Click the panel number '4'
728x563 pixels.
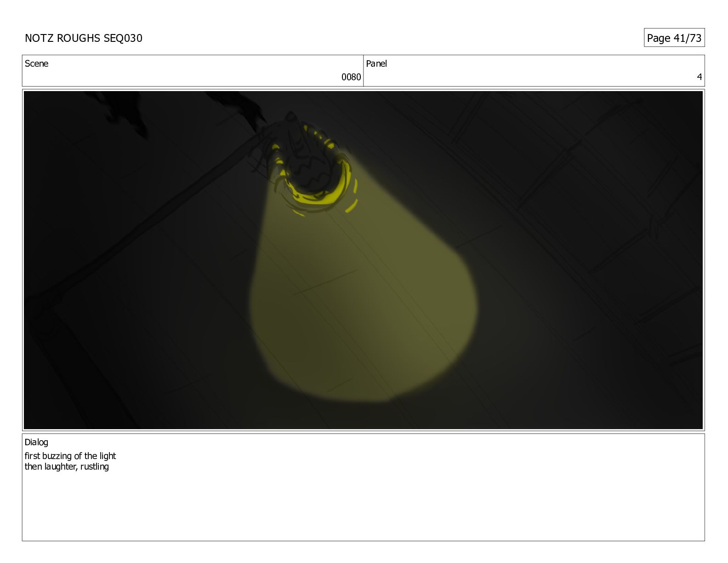coord(700,77)
